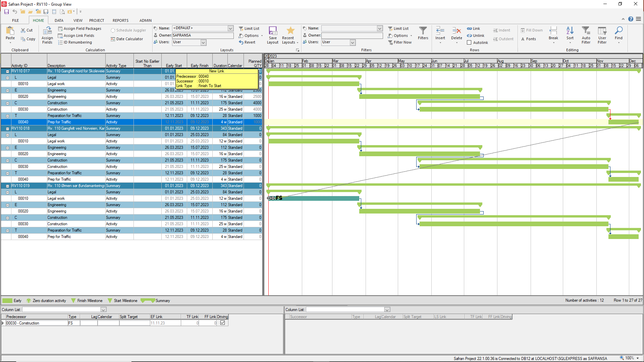Open Help question mark icon
The height and width of the screenshot is (362, 644).
coord(631,19)
